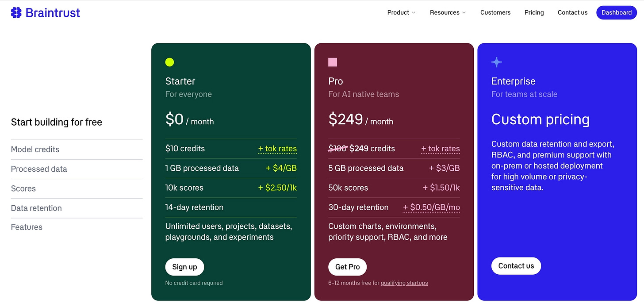
Task: Click the '+ $0.50/GB/mo' retention link
Action: (431, 207)
